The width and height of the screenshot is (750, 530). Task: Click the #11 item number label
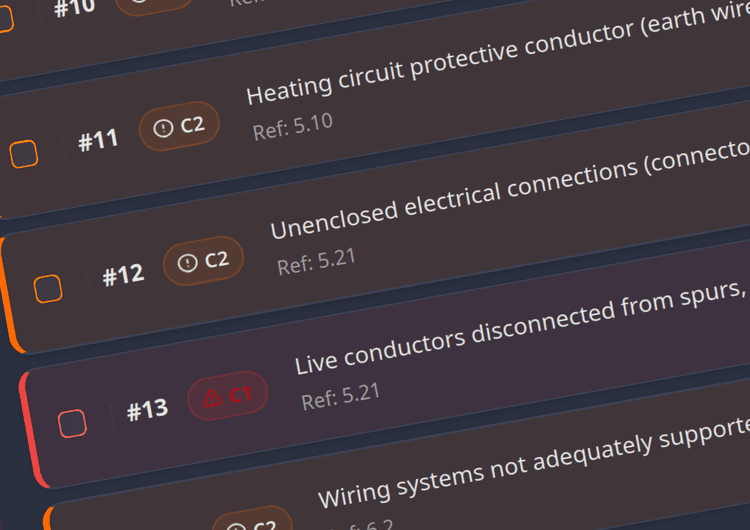(x=99, y=140)
